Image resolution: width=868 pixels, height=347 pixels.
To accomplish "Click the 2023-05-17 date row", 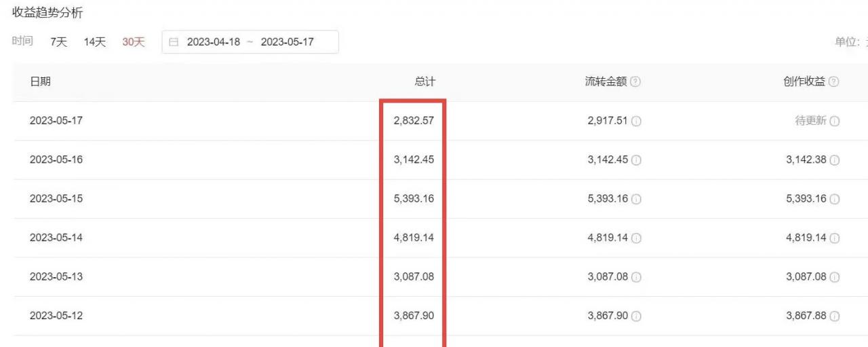I will click(56, 121).
